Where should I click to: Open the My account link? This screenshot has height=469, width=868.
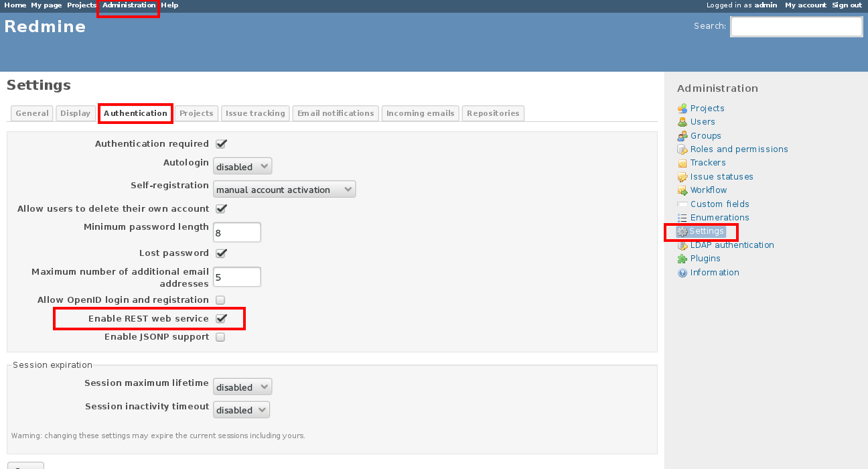[806, 5]
